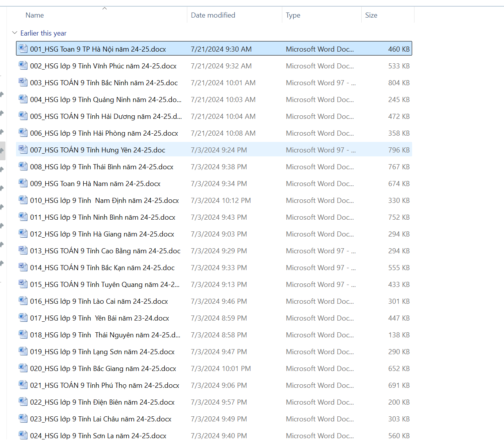Select file name 016_HSG lớp 9 Tỉnh Lào Cai năm 24-25.docx
504x448 pixels.
click(x=99, y=301)
